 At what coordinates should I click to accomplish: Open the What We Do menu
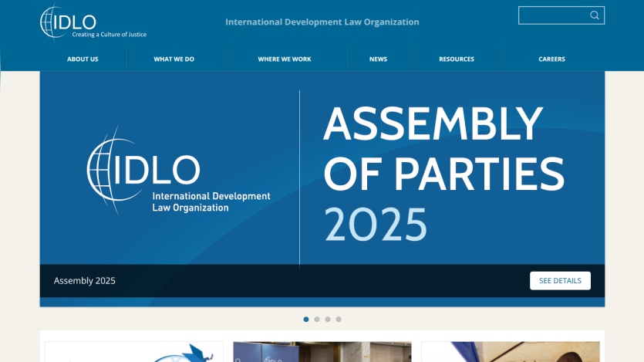coord(174,59)
